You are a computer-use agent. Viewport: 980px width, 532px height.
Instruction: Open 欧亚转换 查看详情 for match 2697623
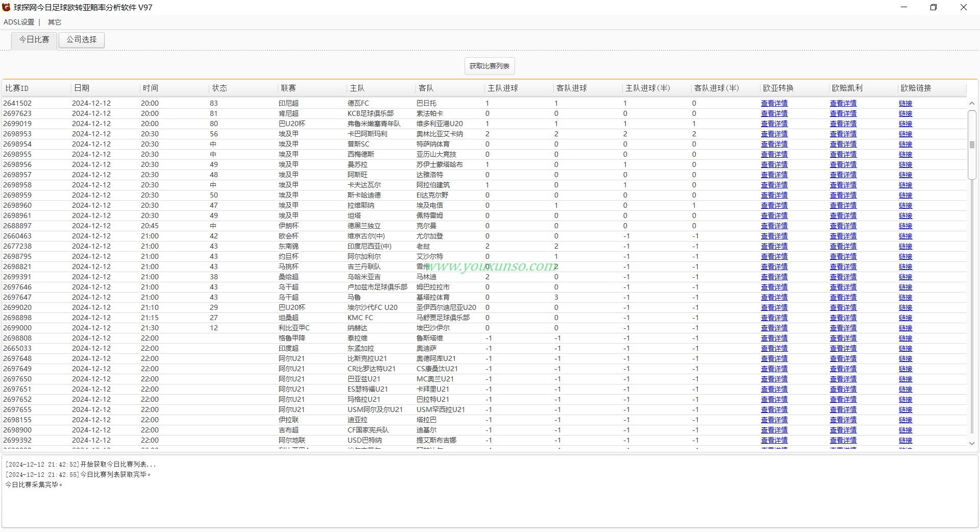pos(774,113)
